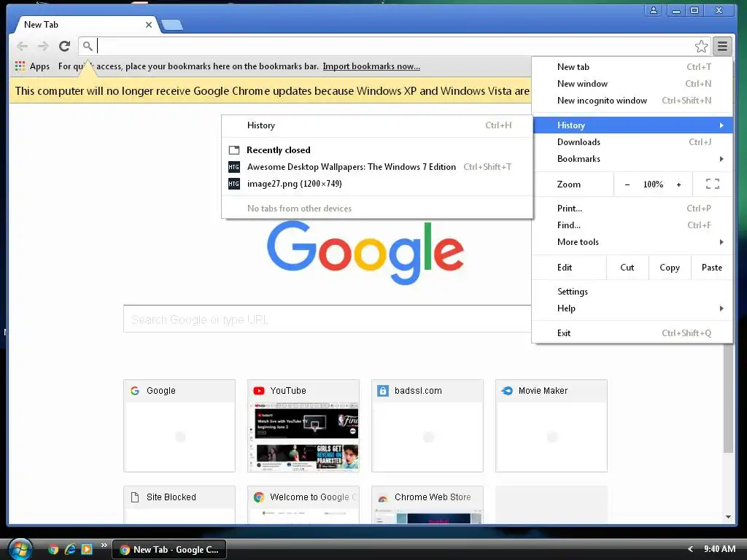
Task: Open the Movie Maker tile
Action: 551,426
